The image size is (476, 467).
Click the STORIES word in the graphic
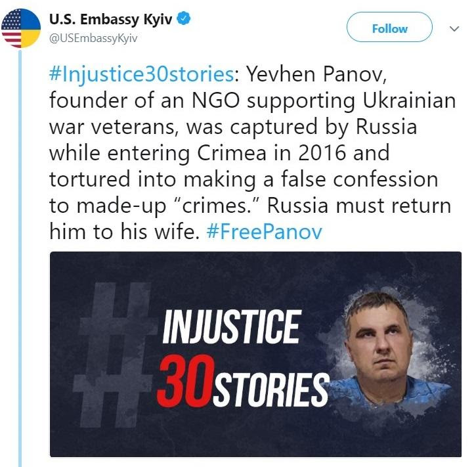[270, 389]
